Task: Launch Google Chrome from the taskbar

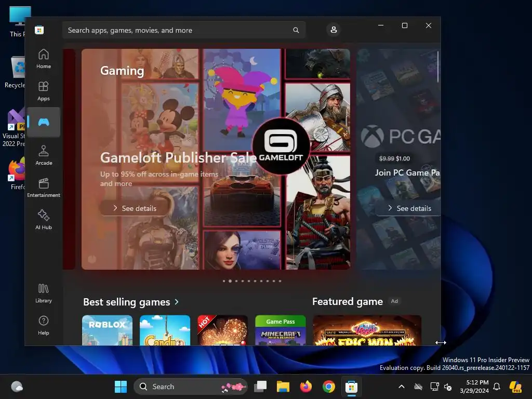Action: 328,387
